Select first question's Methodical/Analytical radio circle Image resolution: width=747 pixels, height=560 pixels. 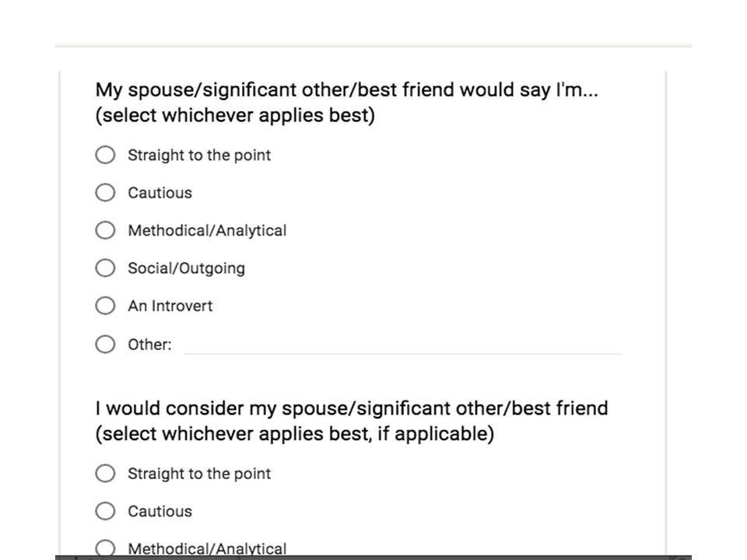coord(105,230)
